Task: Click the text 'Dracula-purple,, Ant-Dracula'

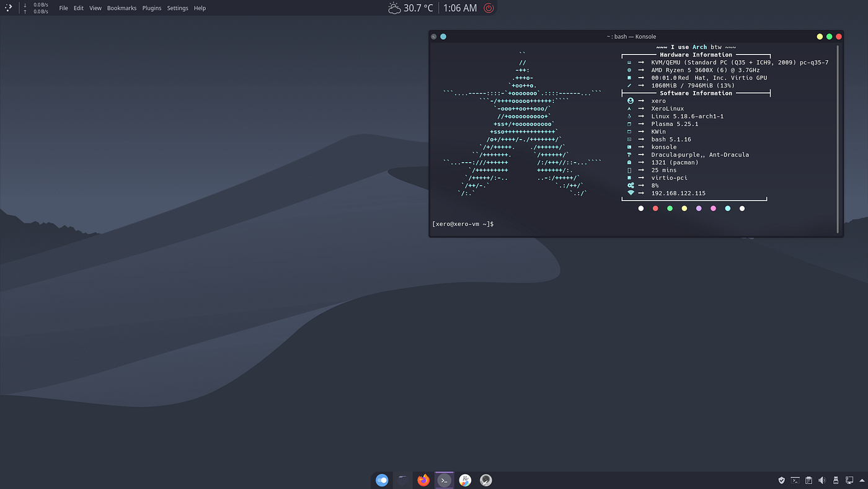Action: pos(700,155)
